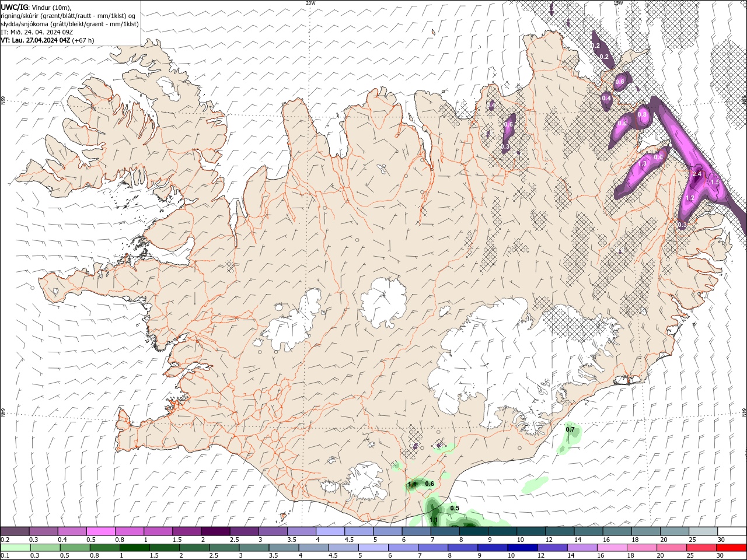Select lower legend swatch labeled 0.8

point(104,548)
